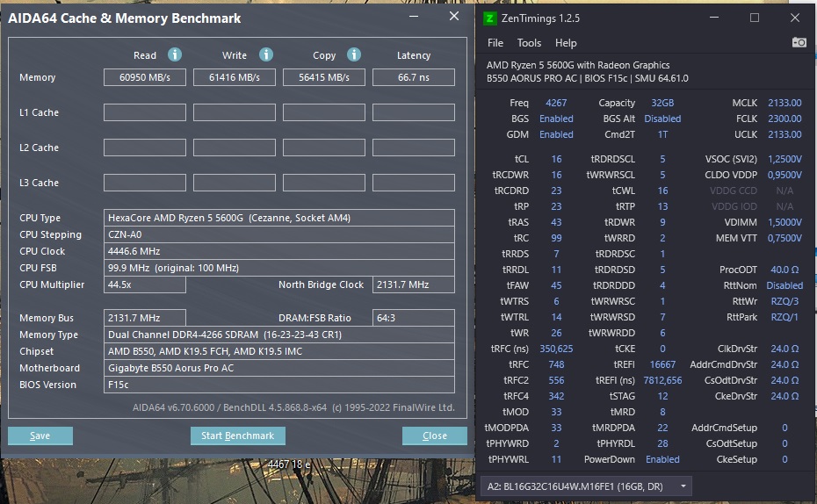Open the A2 memory module dropdown
The width and height of the screenshot is (817, 504).
point(586,486)
